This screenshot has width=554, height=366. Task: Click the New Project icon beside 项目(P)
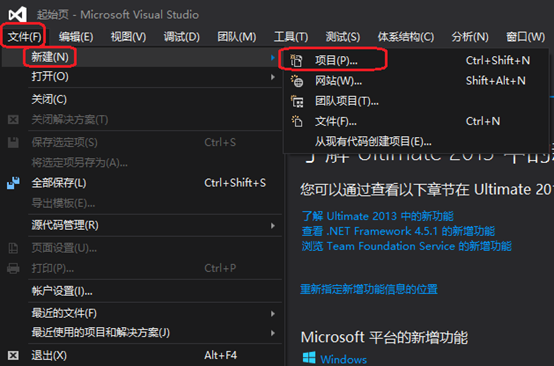pos(296,60)
